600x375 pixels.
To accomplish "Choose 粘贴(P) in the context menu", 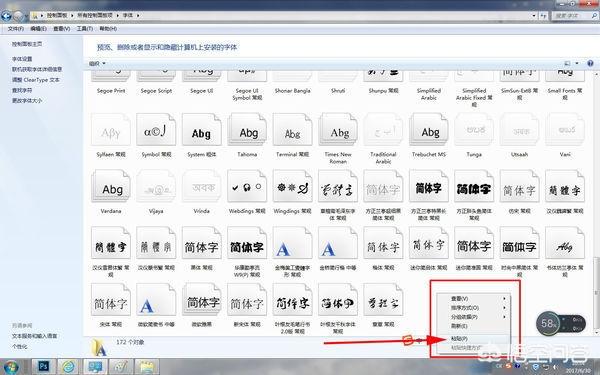I will (x=475, y=339).
